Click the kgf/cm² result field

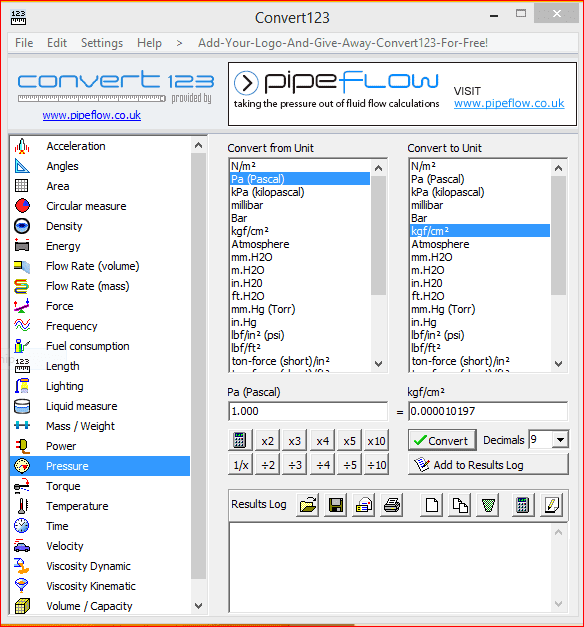pyautogui.click(x=488, y=411)
